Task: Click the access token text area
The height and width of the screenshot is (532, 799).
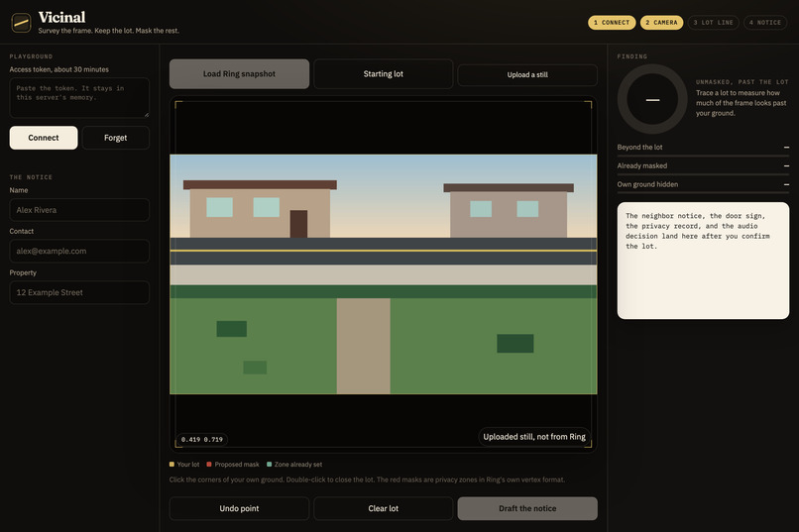Action: pos(79,98)
